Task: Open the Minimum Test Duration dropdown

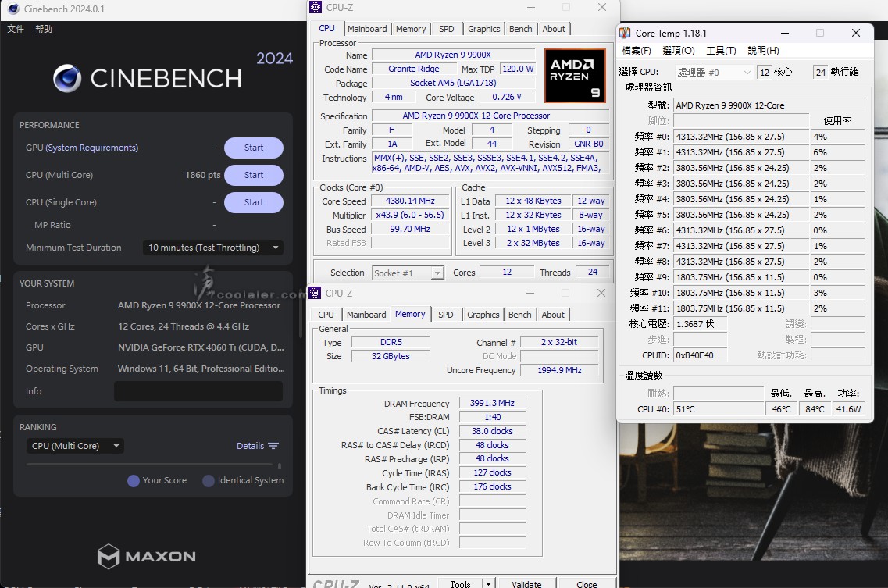Action: coord(212,248)
